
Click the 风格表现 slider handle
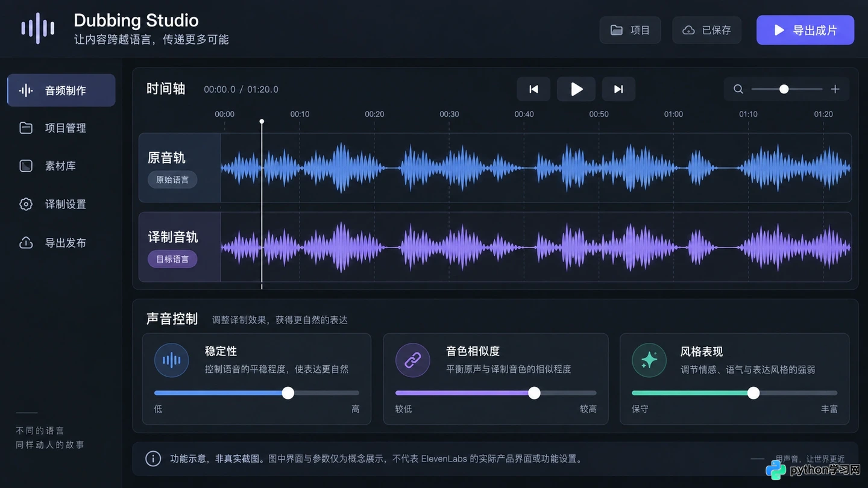[x=753, y=393]
